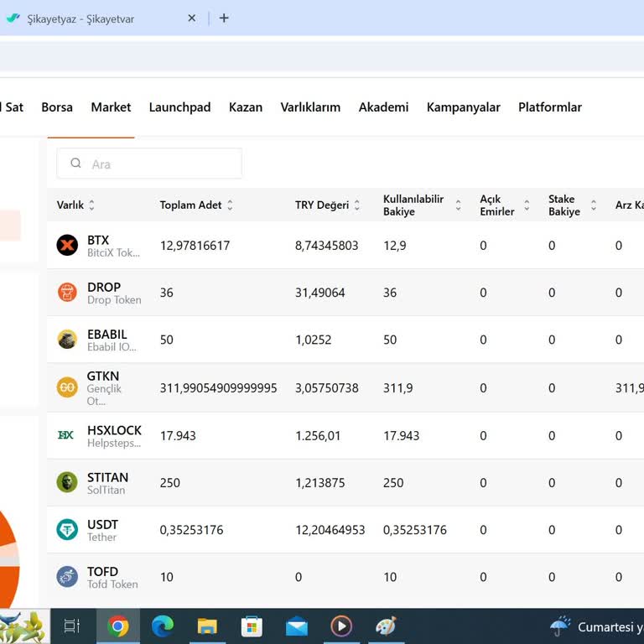Click the Task View taskbar icon
644x644 pixels.
(72, 626)
